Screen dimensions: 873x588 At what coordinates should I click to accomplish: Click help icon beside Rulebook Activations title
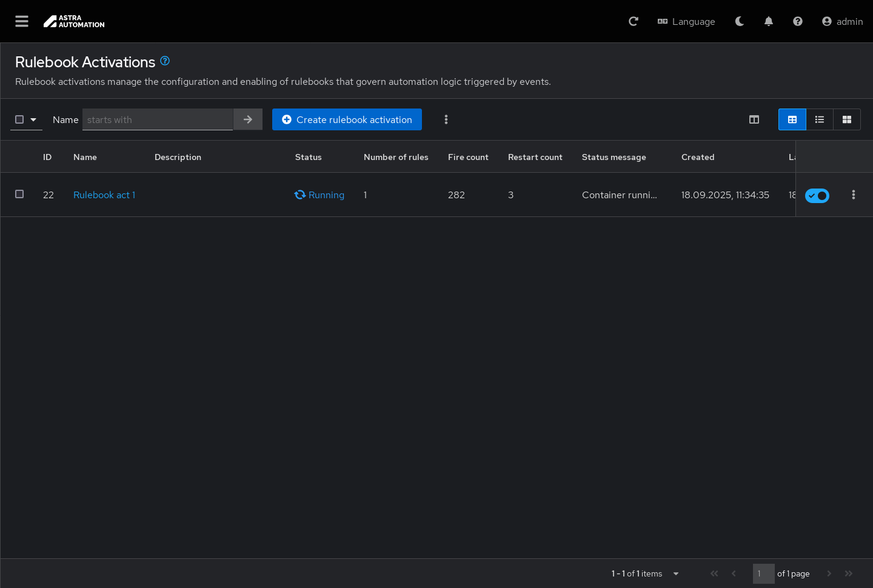tap(165, 61)
